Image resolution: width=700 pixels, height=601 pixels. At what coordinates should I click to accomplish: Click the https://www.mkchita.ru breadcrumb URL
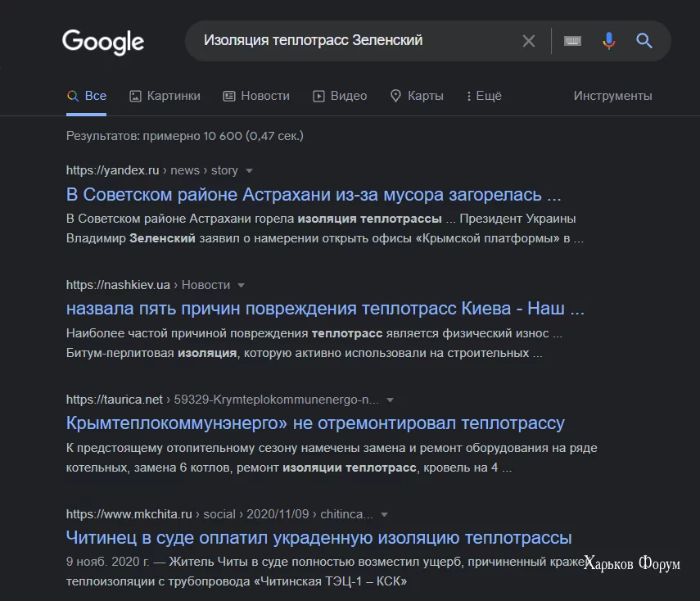tap(219, 514)
